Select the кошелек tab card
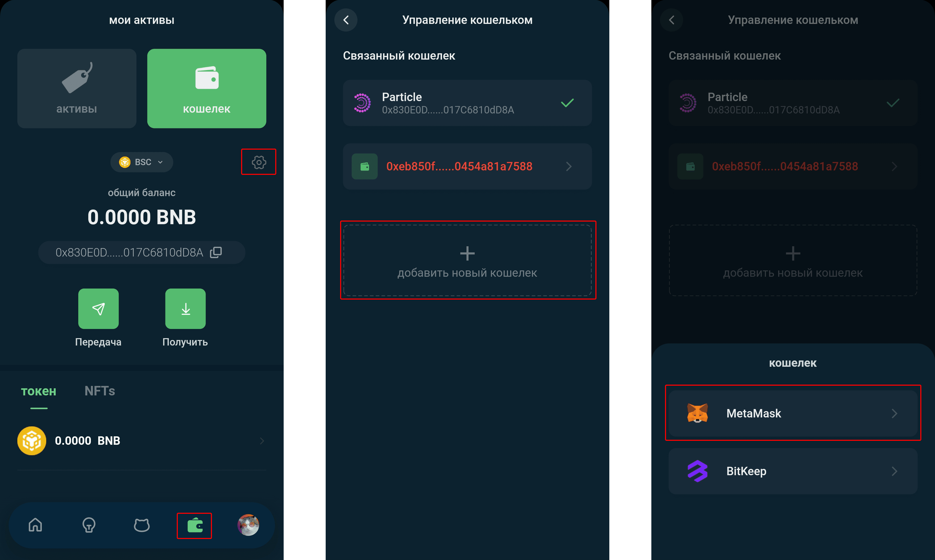Viewport: 935px width, 560px height. pos(206,88)
